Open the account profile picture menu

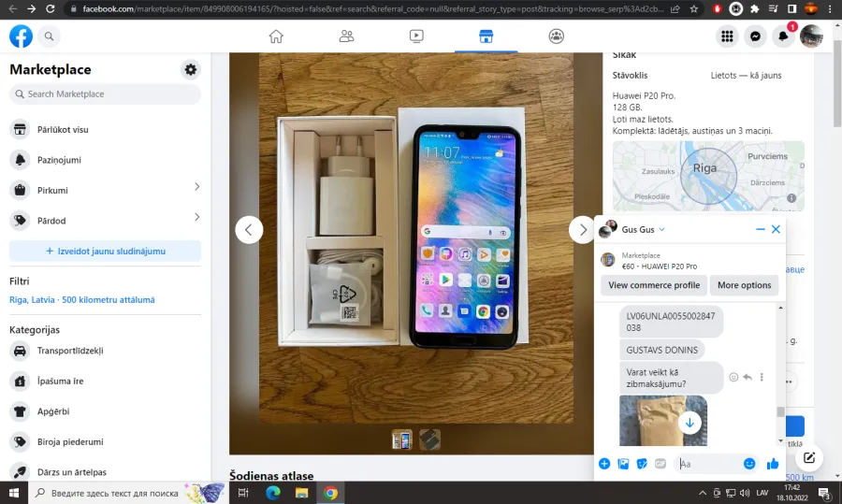pos(811,36)
